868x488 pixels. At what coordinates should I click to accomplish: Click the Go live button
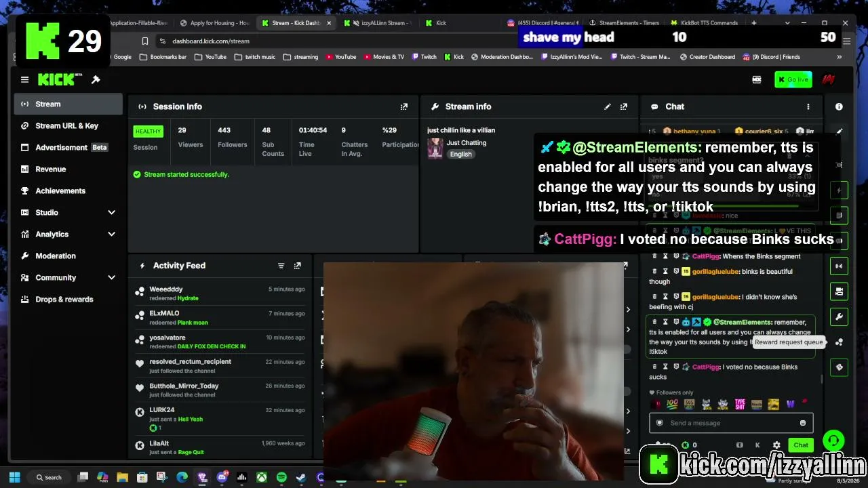pos(793,80)
